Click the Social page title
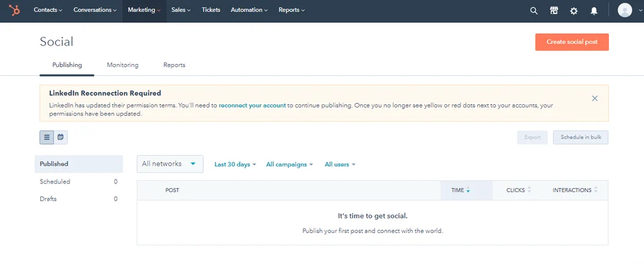Image resolution: width=644 pixels, height=264 pixels. pyautogui.click(x=57, y=42)
